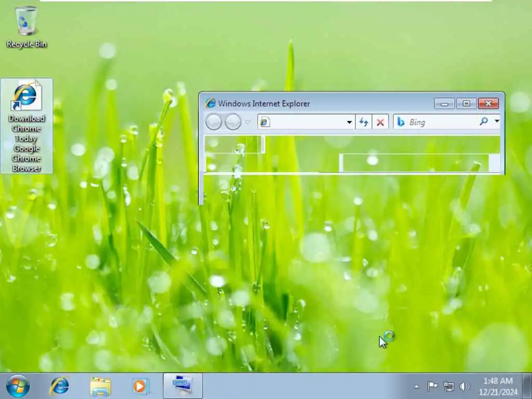Expand the search provider dropdown arrow

pyautogui.click(x=497, y=121)
